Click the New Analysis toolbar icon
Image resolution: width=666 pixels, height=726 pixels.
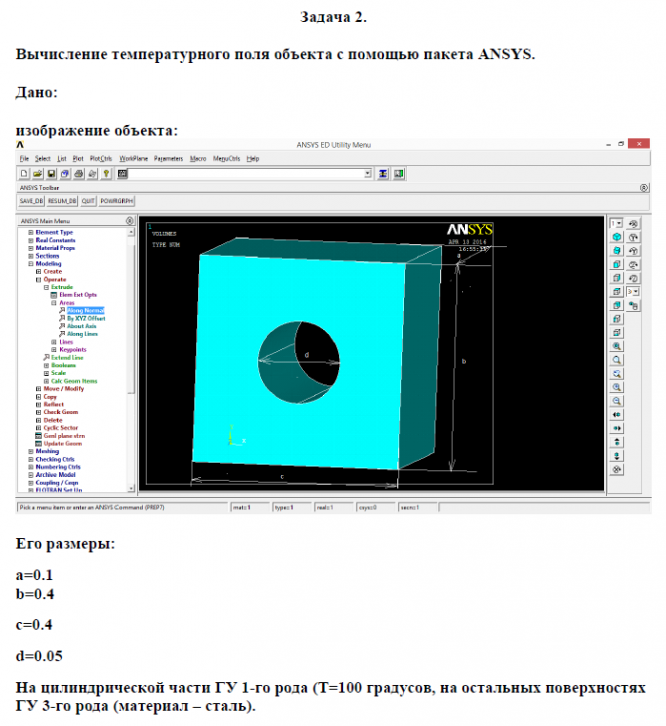tap(24, 174)
